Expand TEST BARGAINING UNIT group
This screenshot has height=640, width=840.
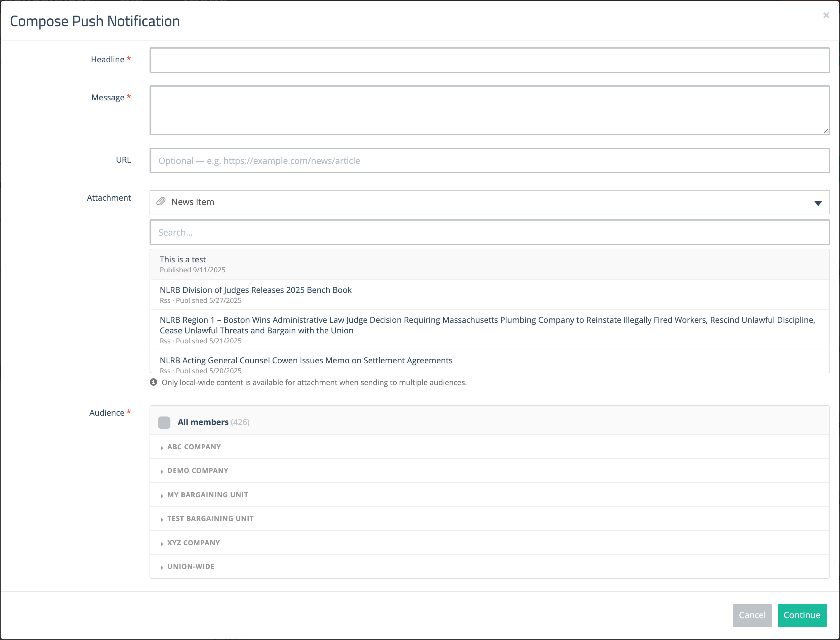pos(489,519)
